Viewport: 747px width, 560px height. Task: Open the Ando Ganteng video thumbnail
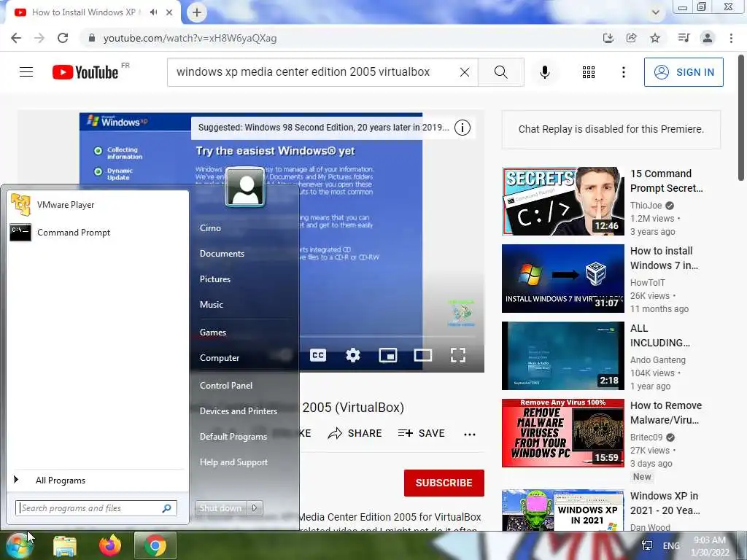[563, 356]
